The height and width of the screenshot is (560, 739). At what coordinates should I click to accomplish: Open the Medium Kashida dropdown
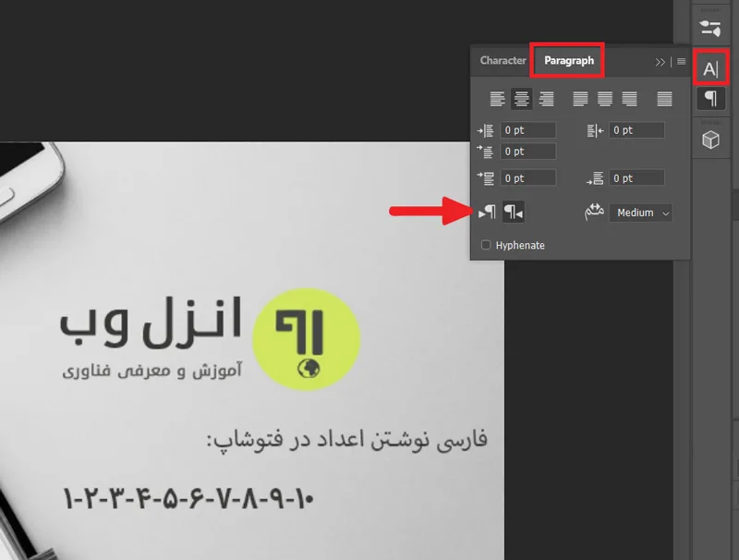point(640,213)
